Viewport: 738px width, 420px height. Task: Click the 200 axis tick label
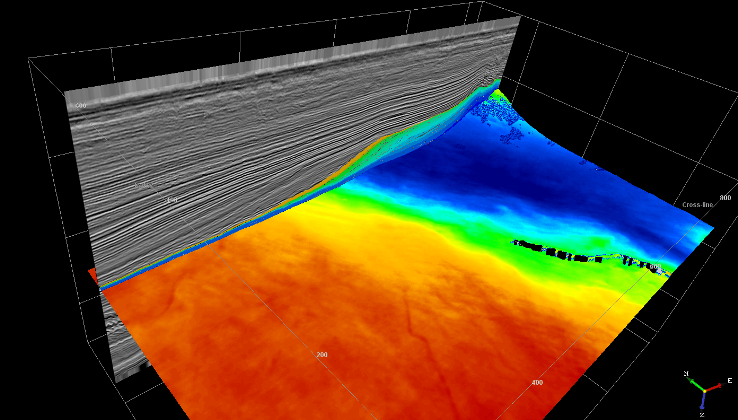pos(322,354)
